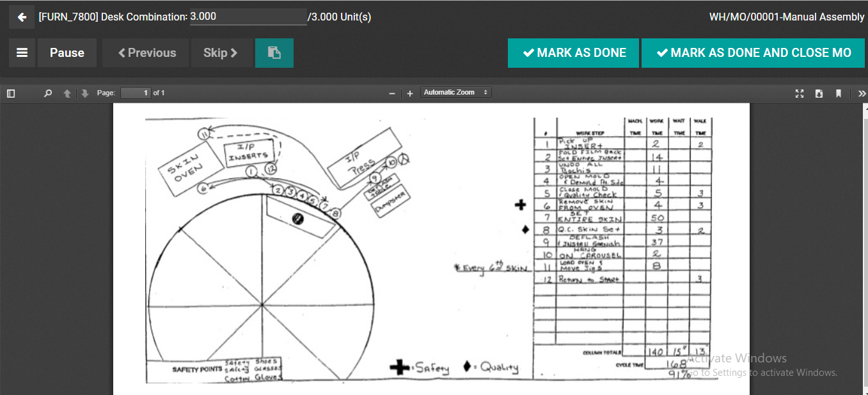
Task: Go to next PDF page arrow
Action: tap(84, 93)
